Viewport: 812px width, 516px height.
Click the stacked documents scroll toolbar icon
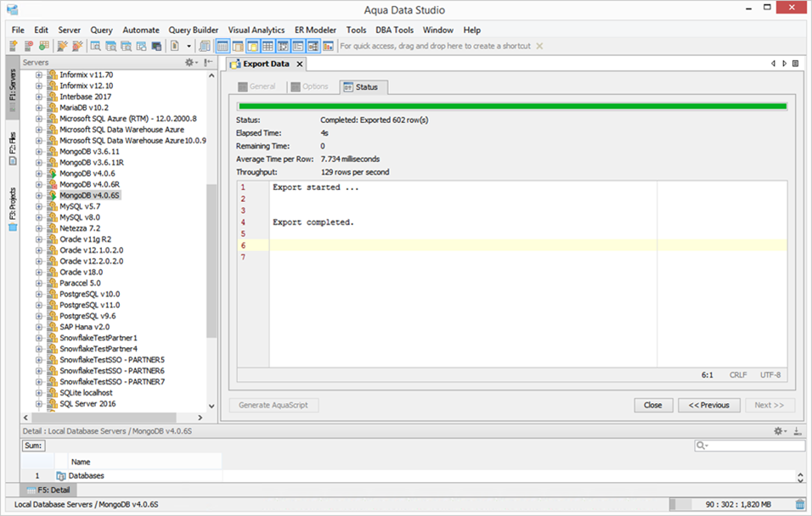(x=205, y=46)
